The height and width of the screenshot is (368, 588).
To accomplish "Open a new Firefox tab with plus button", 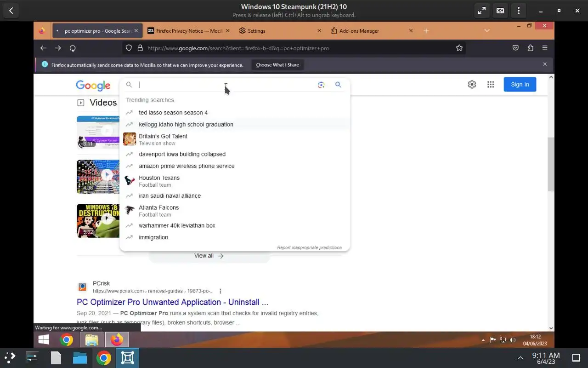I will point(426,31).
